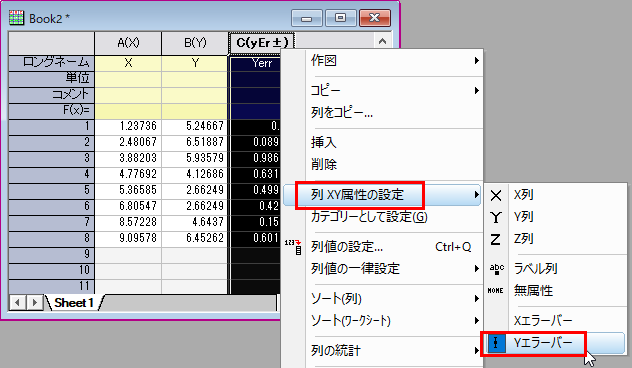Expand the 作図 submenu
The width and height of the screenshot is (632, 368).
476,60
